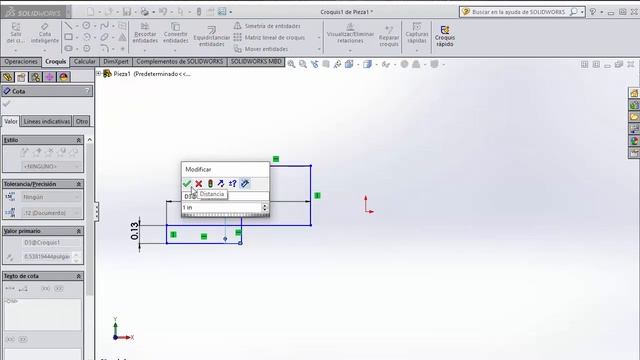Switch to the Operaciones tab

[21, 62]
